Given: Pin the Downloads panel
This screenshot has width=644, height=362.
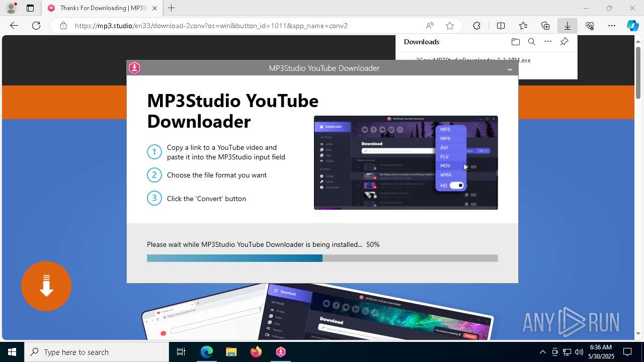Looking at the screenshot, I should [x=565, y=42].
